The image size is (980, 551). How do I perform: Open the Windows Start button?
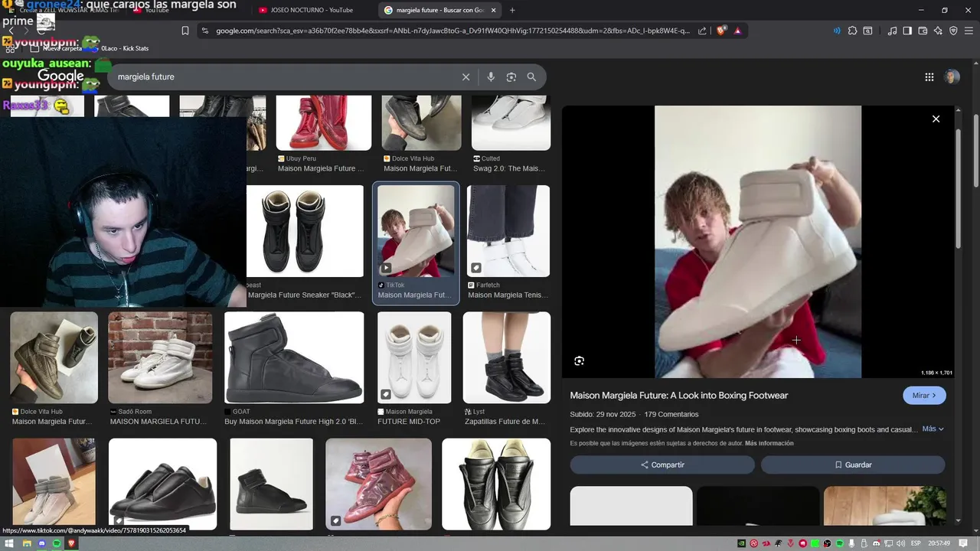(x=10, y=543)
